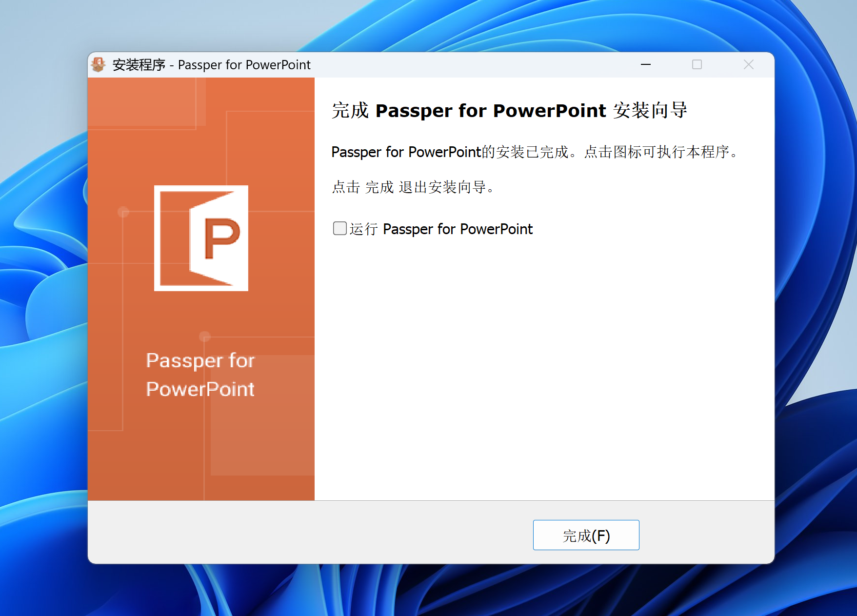The width and height of the screenshot is (857, 616).
Task: Close the Passper setup window
Action: pyautogui.click(x=748, y=64)
